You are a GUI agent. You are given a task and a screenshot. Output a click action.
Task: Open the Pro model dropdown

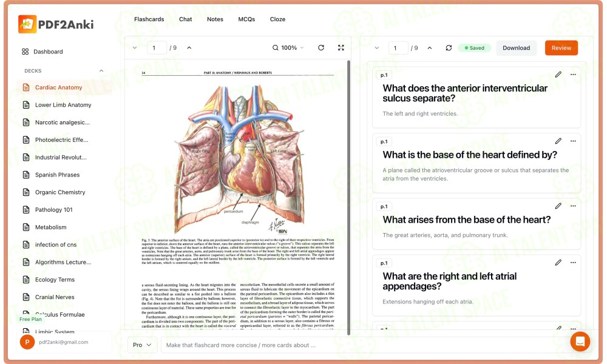[142, 345]
